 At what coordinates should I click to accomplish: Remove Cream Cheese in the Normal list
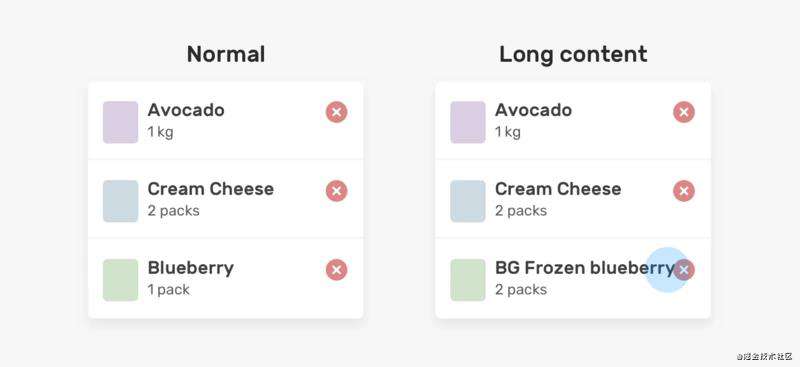[337, 191]
